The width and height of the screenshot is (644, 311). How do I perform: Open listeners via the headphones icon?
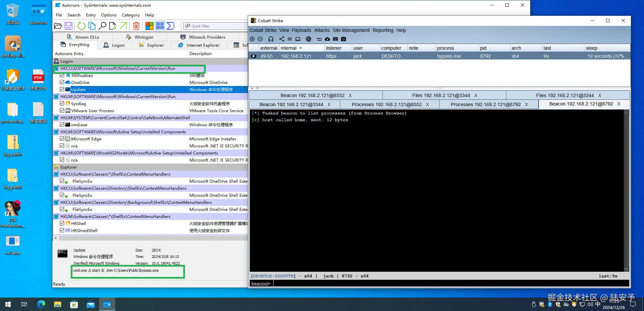click(271, 39)
